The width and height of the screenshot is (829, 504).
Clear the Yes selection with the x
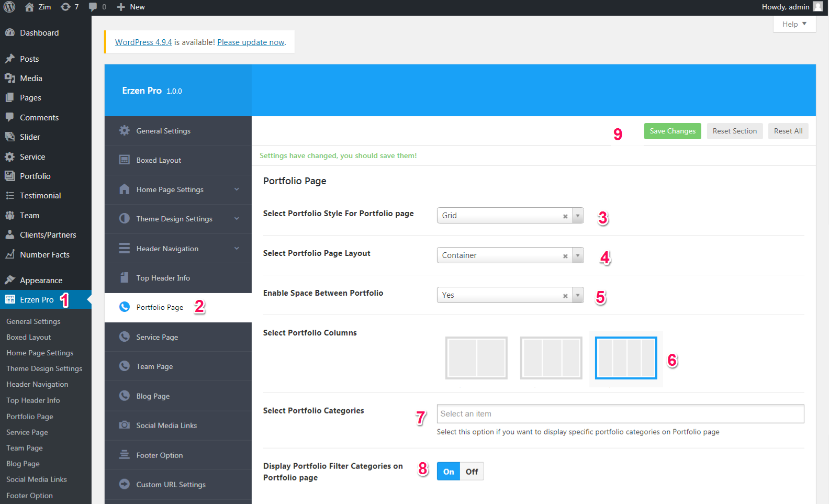point(565,296)
